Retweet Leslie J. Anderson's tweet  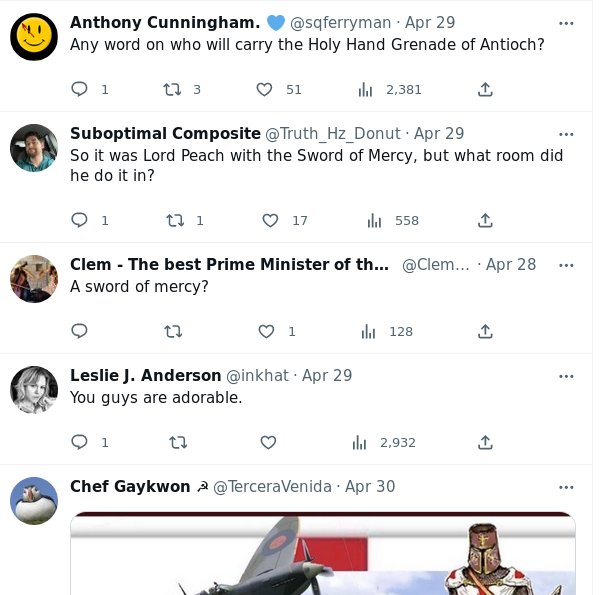tap(178, 442)
